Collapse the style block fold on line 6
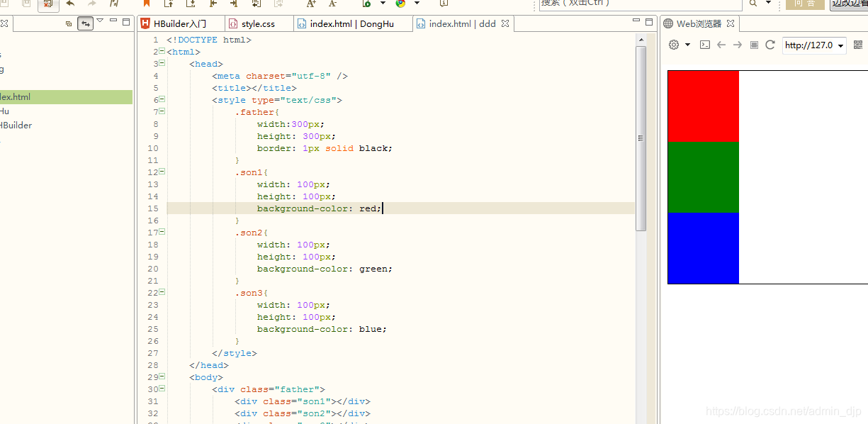Screen dimensions: 868x424 point(162,99)
